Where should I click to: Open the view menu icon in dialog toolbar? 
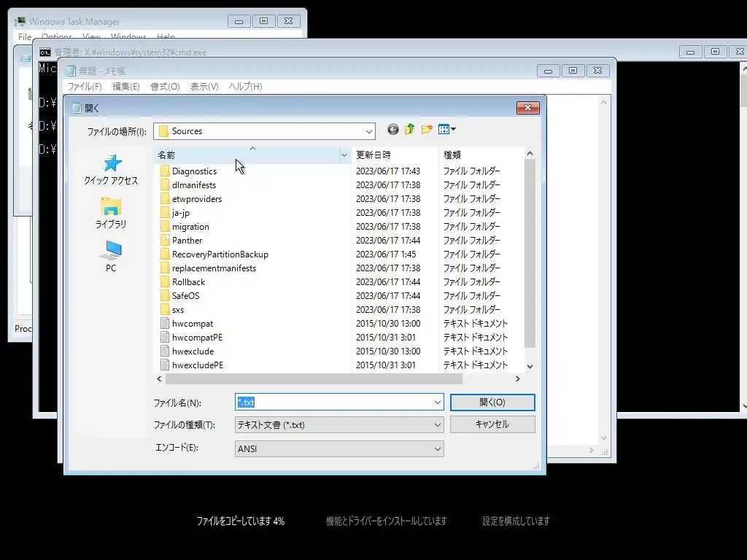[x=447, y=130]
